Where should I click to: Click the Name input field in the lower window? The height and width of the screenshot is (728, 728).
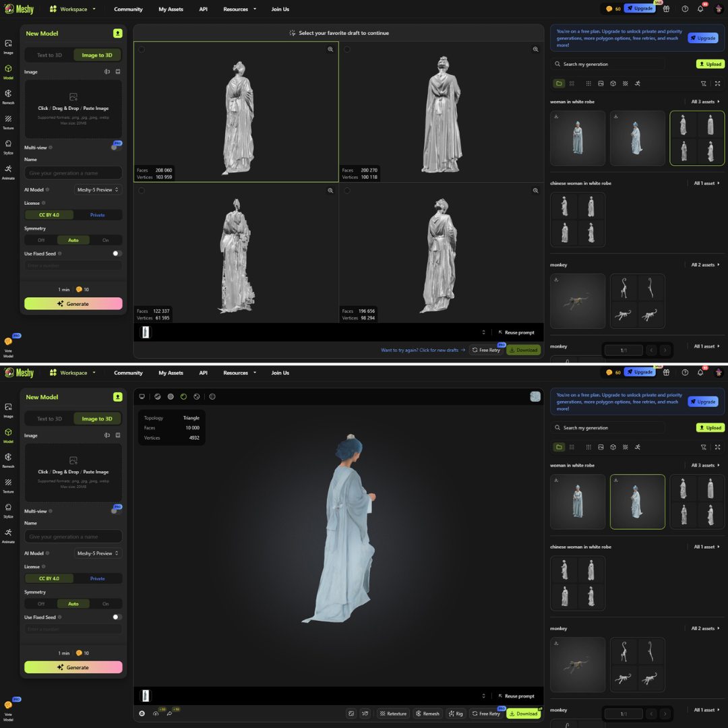pos(73,537)
